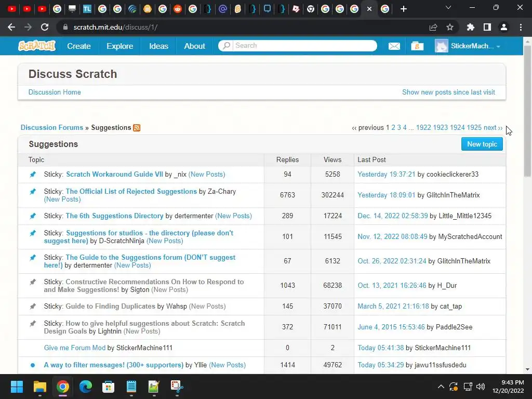Open Windows Start menu
This screenshot has width=532, height=399.
point(17,387)
